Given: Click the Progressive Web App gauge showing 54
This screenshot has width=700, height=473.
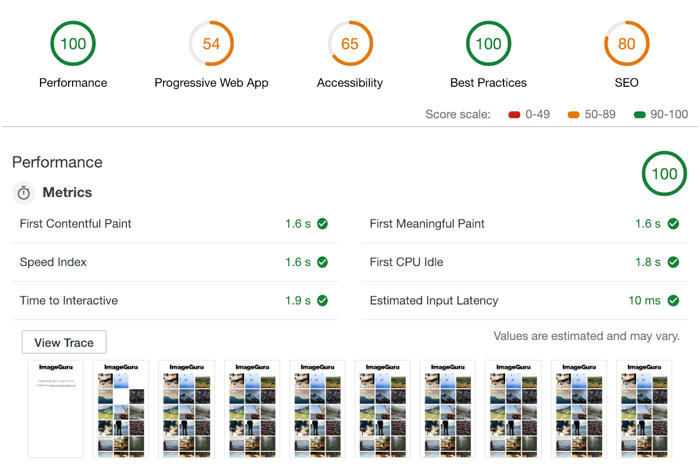Looking at the screenshot, I should click(x=211, y=44).
